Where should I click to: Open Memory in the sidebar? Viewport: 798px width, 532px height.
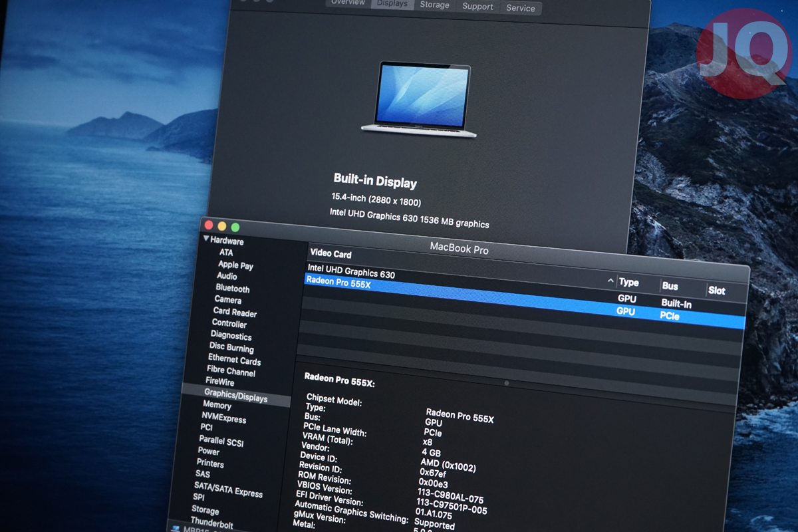(217, 405)
